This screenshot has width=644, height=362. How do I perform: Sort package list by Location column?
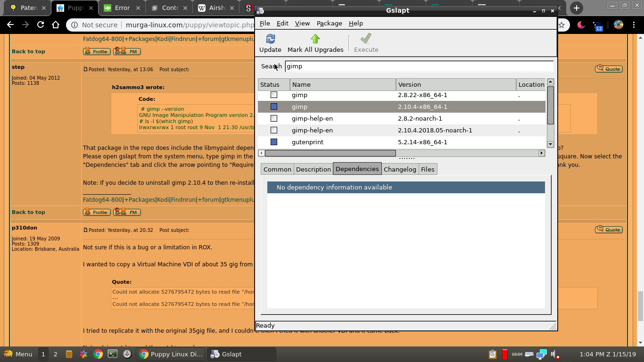[x=531, y=84]
